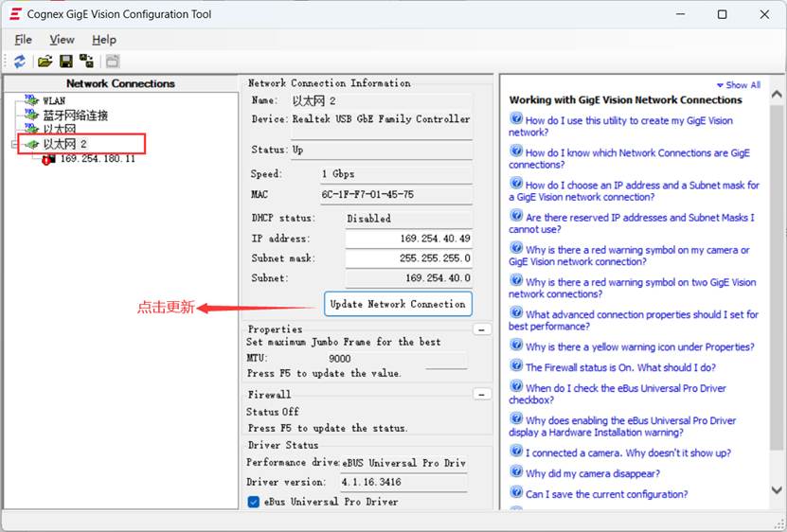Collapse the Properties section with its minus button
This screenshot has height=532, width=787.
482,329
